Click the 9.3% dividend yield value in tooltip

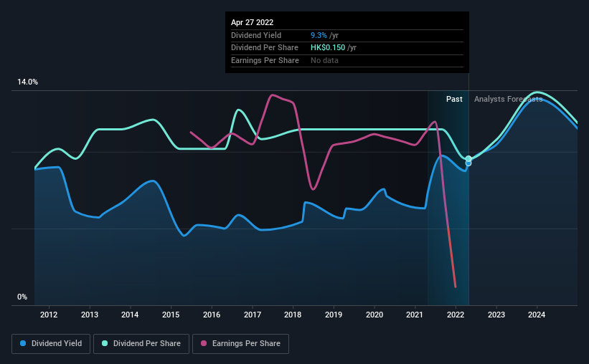click(x=319, y=35)
